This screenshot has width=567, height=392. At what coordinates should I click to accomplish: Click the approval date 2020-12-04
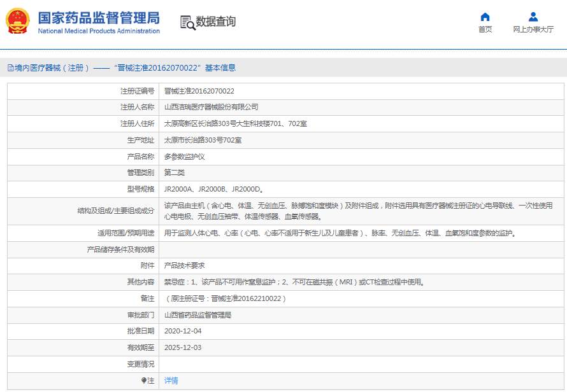click(x=183, y=331)
